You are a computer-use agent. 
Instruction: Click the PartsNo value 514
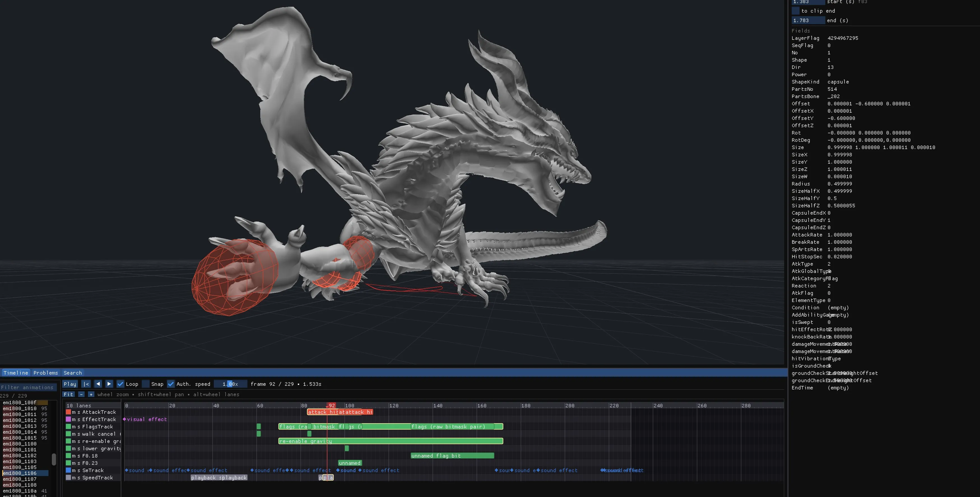[832, 89]
